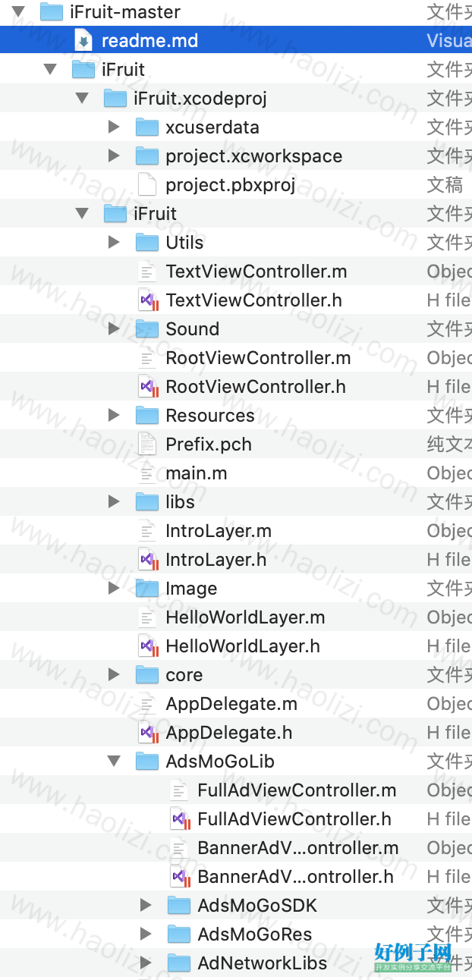Collapse the AdsMoGoLib folder triangle
Viewport: 472px width, 980px height.
point(114,762)
